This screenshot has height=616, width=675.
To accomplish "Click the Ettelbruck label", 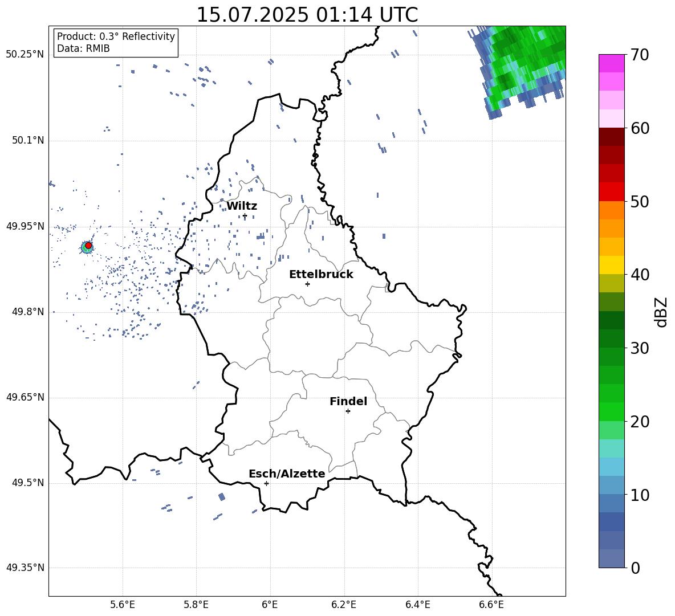I will point(321,275).
